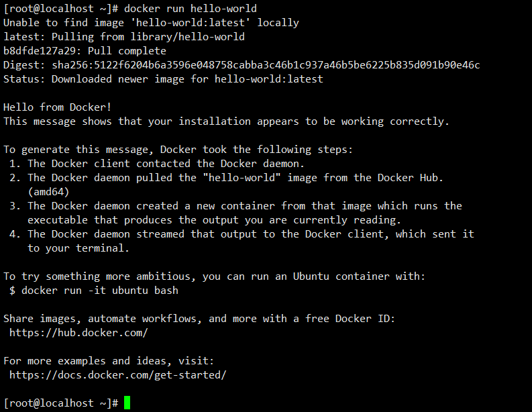The image size is (532, 412).
Task: Click the 'docker run hello-world' command text
Action: [191, 9]
